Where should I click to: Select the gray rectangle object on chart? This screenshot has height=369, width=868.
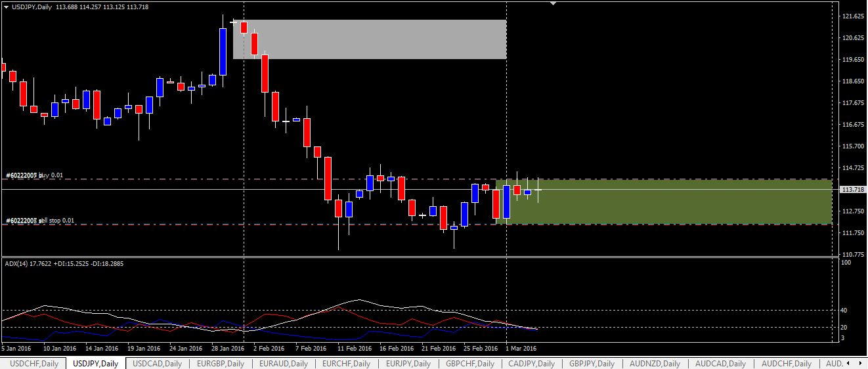point(370,39)
